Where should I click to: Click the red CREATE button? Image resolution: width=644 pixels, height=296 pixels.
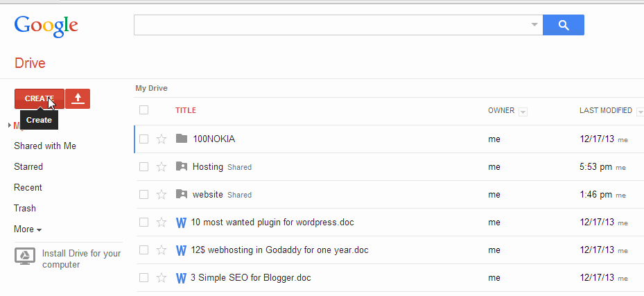tap(40, 99)
